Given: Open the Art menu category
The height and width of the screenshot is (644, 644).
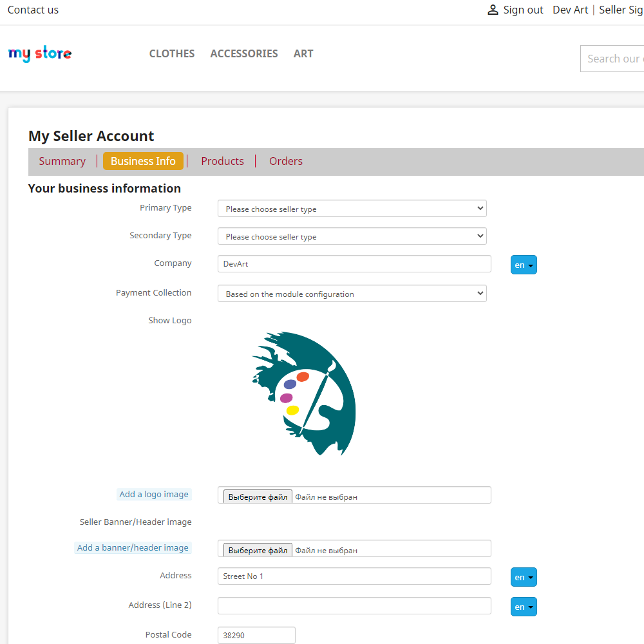Looking at the screenshot, I should point(303,54).
